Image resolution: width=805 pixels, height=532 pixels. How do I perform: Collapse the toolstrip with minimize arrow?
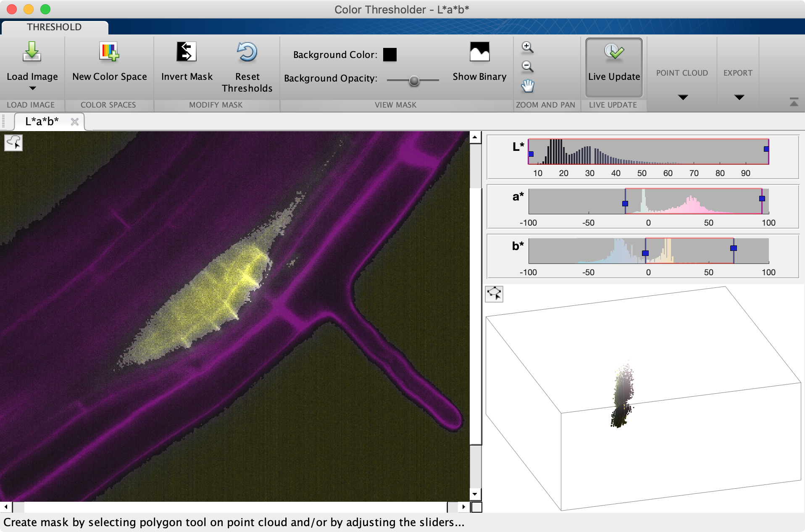(x=794, y=102)
